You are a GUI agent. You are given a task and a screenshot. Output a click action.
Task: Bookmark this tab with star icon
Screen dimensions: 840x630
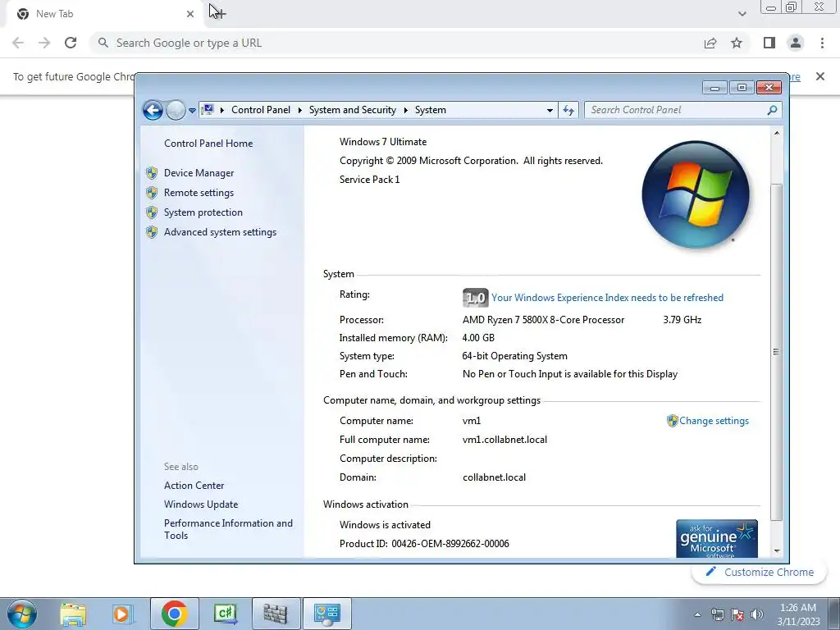(x=737, y=43)
